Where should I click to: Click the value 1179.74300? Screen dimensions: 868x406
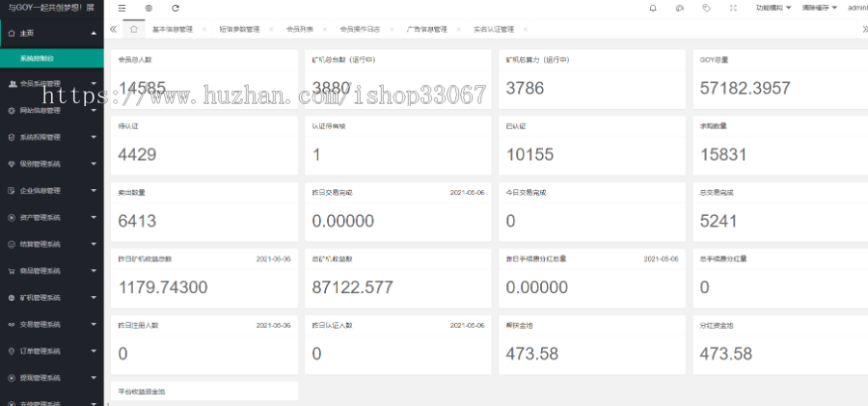(163, 287)
